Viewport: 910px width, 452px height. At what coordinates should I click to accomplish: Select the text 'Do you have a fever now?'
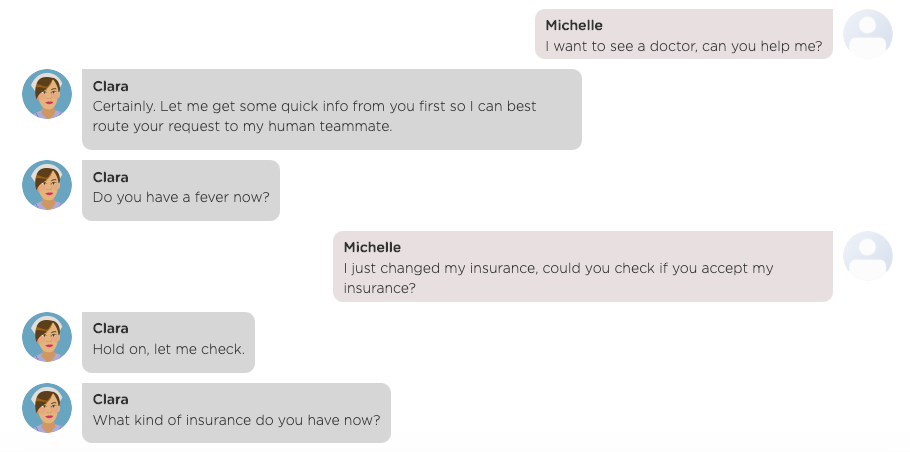point(181,197)
